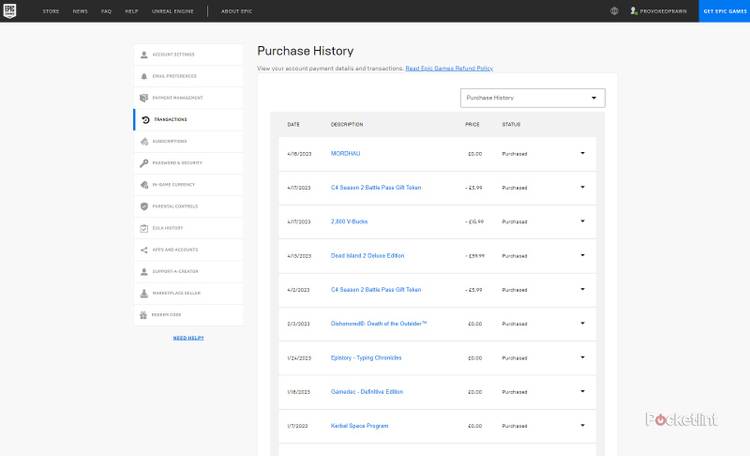The height and width of the screenshot is (456, 750).
Task: Open Payment Management page
Action: point(177,98)
